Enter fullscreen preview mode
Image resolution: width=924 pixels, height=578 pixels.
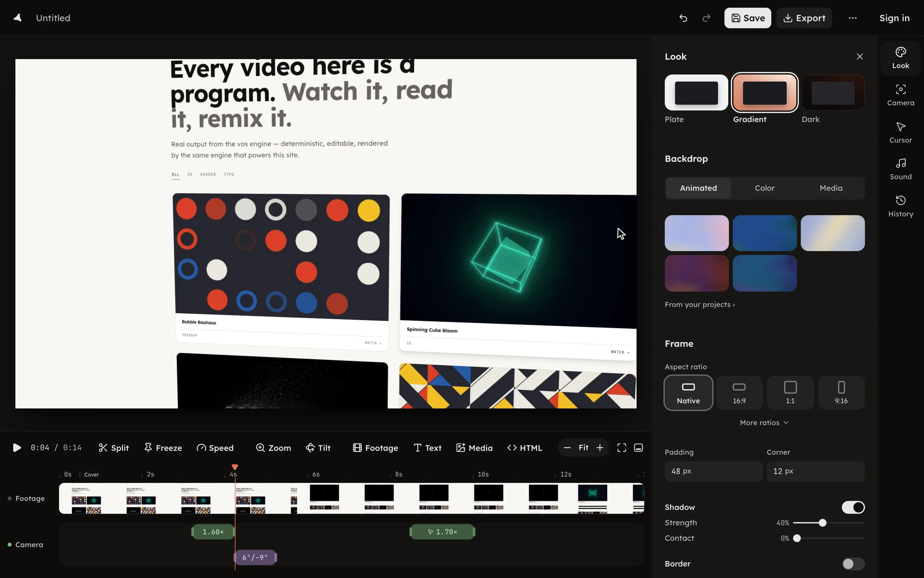[x=621, y=448]
